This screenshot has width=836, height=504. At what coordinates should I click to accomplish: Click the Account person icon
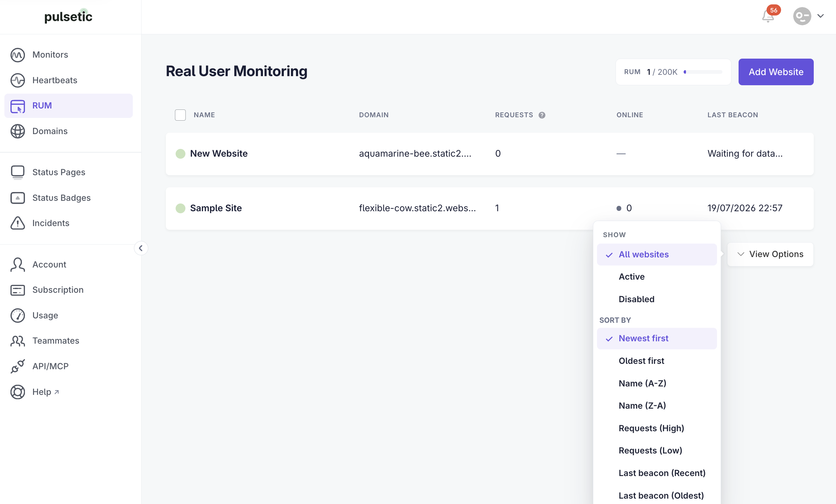[18, 264]
